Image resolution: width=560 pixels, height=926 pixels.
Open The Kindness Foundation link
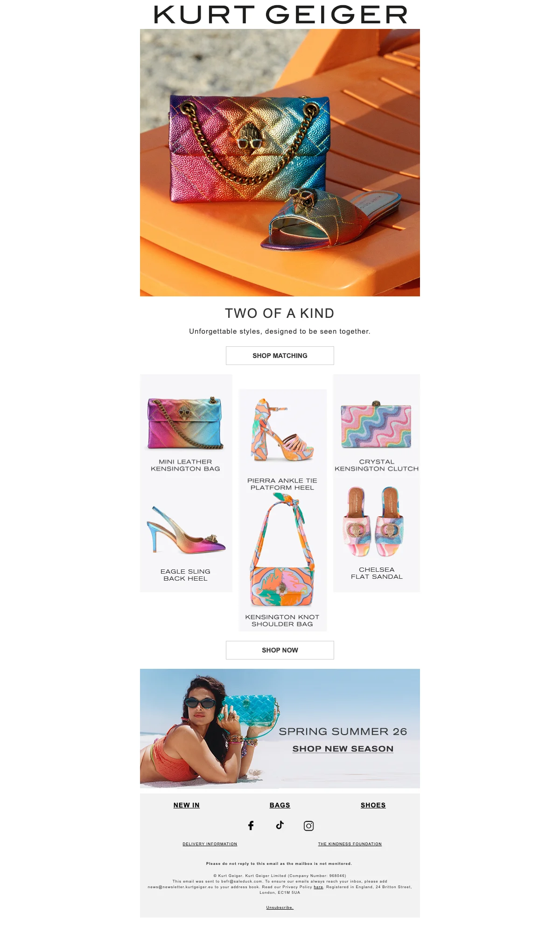point(350,844)
